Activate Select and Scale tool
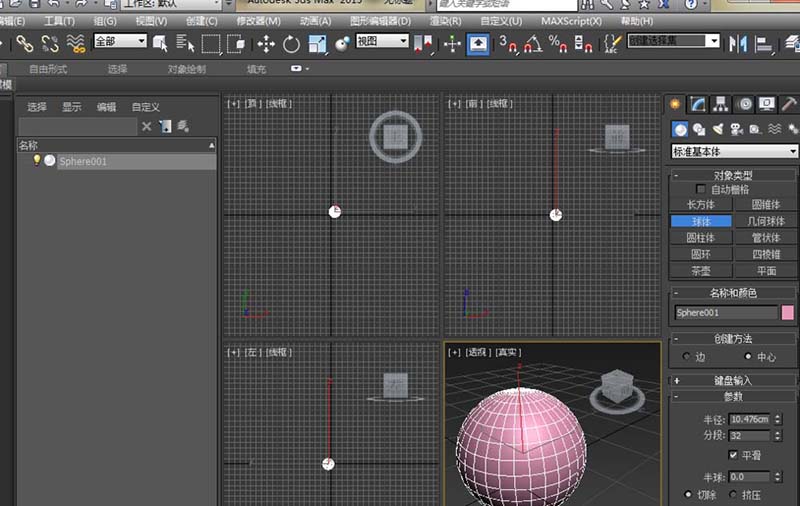The width and height of the screenshot is (800, 506). tap(317, 44)
